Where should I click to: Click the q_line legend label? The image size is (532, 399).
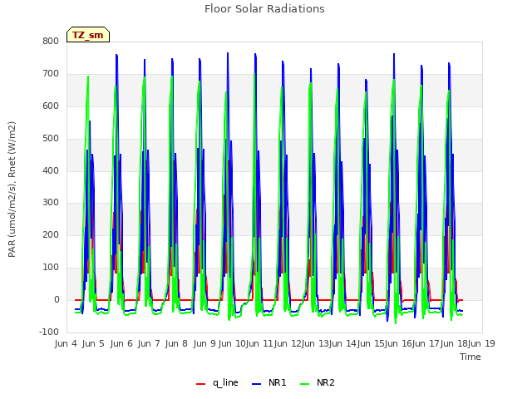[x=225, y=382]
